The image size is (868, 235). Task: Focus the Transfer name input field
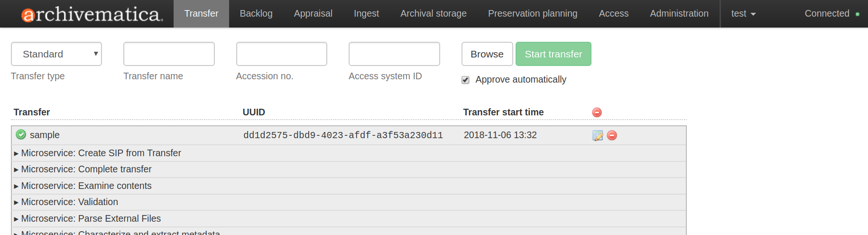click(169, 54)
